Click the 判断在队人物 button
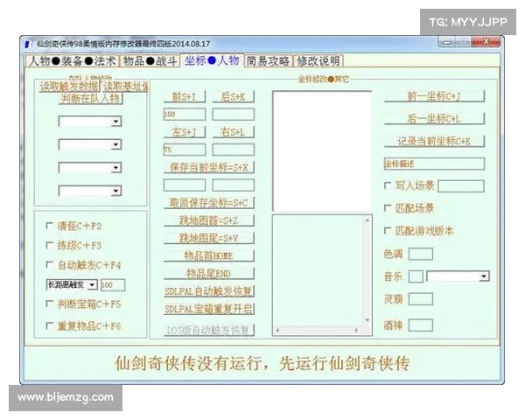Viewport: 525px width, 420px height. point(91,99)
